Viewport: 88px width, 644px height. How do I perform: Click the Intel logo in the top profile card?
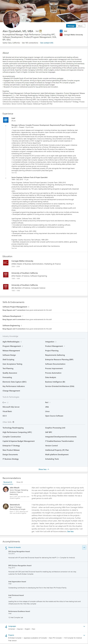(61, 31)
